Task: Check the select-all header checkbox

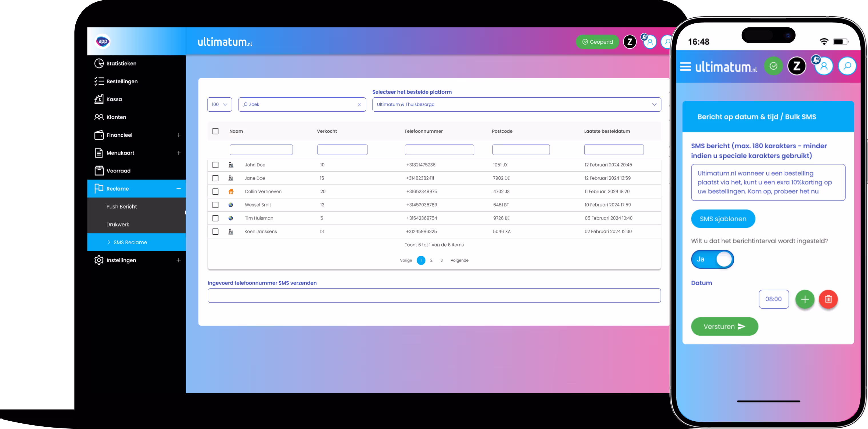Action: [215, 131]
